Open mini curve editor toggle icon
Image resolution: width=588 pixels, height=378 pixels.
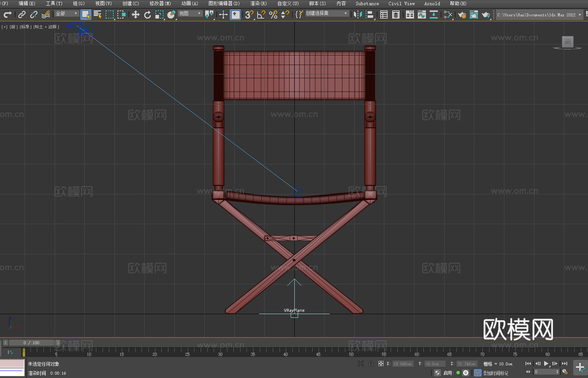pos(10,352)
